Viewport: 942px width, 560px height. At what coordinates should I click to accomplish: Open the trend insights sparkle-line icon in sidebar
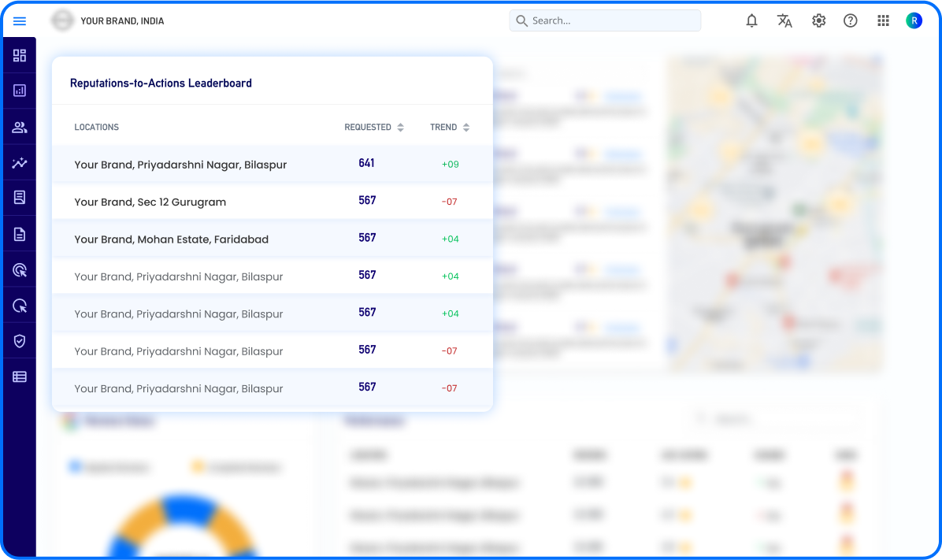pos(19,163)
